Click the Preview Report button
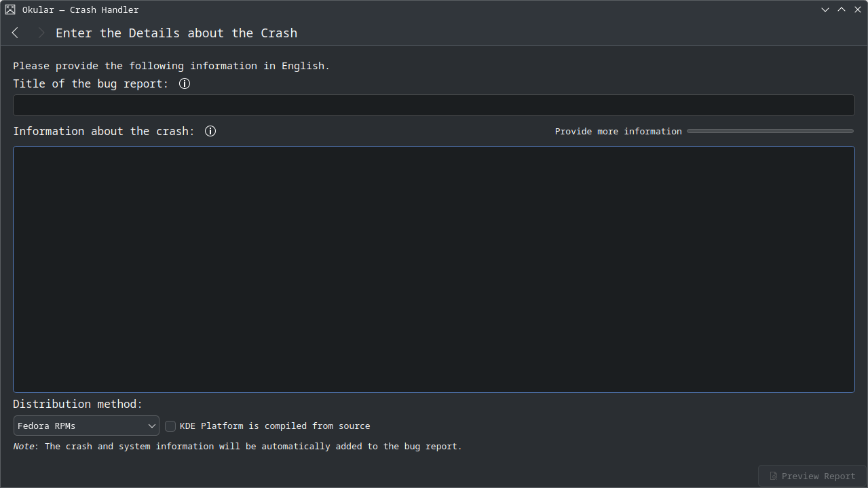This screenshot has width=868, height=488. click(812, 476)
